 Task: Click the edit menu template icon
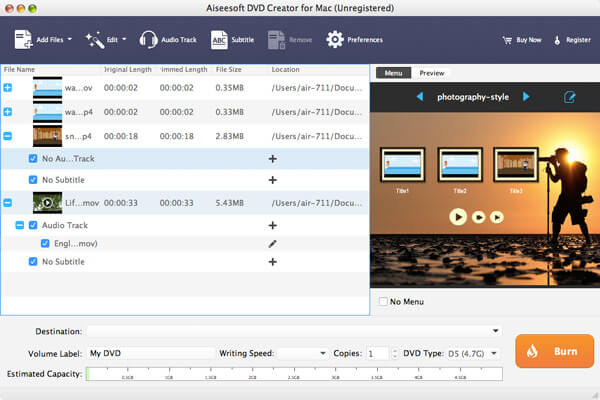coord(569,97)
